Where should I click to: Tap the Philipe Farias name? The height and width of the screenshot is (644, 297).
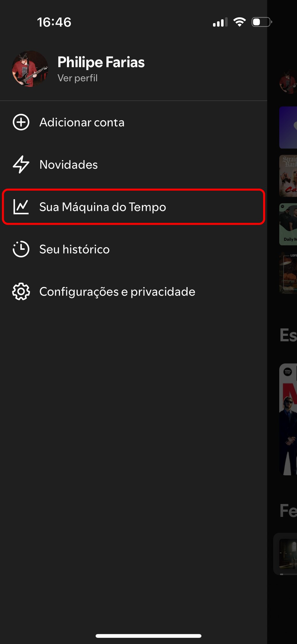point(101,62)
